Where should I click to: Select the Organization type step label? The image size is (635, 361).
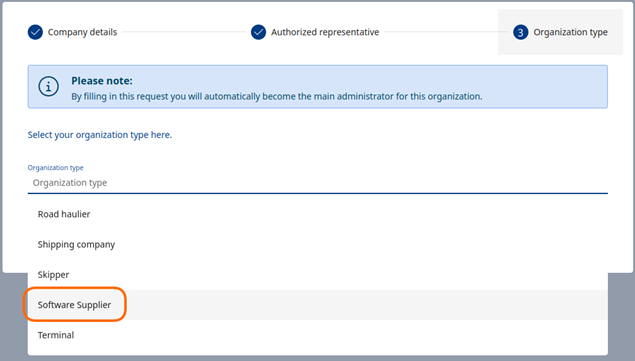pyautogui.click(x=570, y=32)
